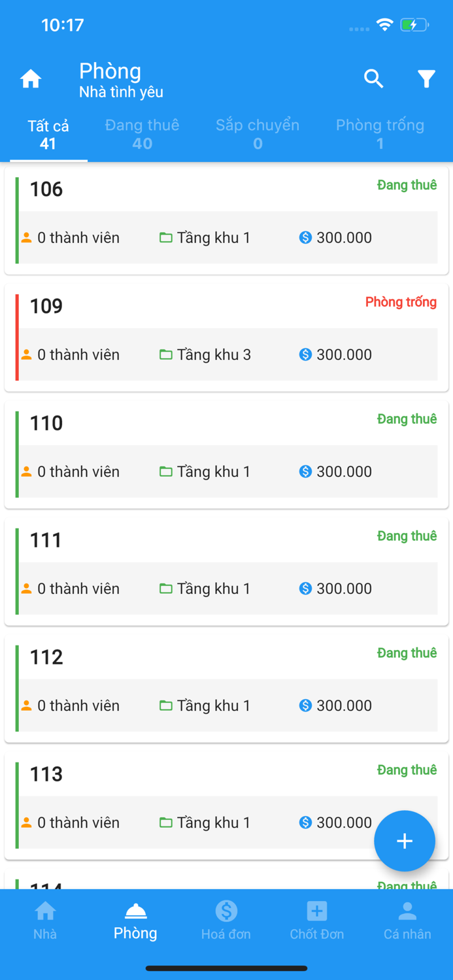
Task: Open search from the header
Action: (373, 78)
